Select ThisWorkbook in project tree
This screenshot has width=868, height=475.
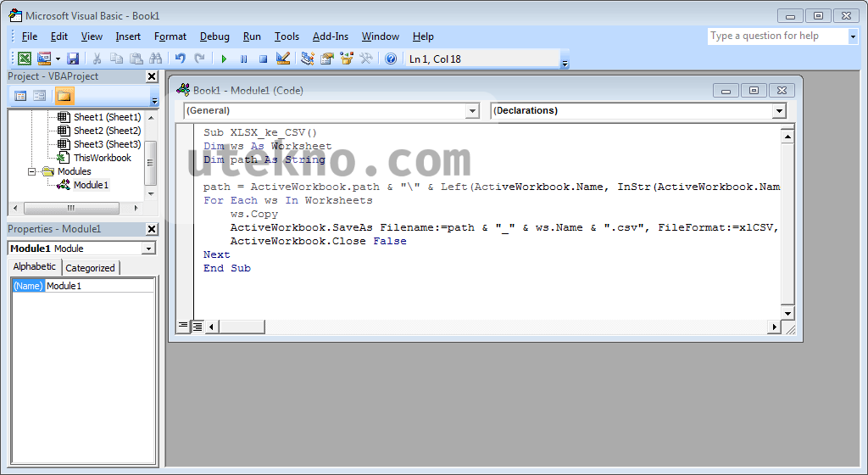(x=103, y=158)
